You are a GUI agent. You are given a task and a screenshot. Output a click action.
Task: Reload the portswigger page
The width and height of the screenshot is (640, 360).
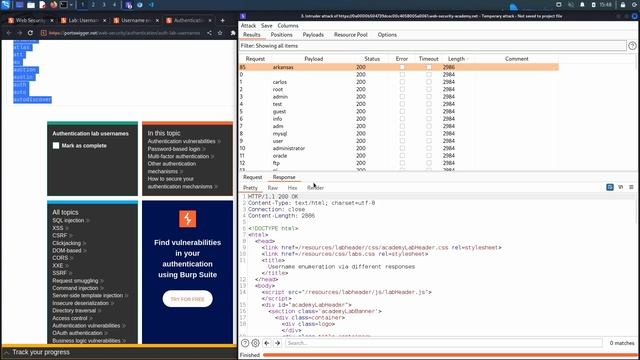(30, 33)
